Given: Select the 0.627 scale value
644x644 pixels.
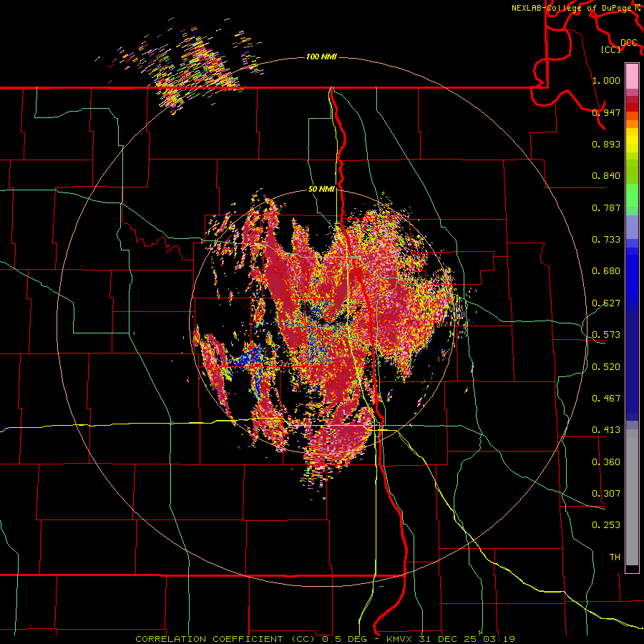Looking at the screenshot, I should click(606, 303).
